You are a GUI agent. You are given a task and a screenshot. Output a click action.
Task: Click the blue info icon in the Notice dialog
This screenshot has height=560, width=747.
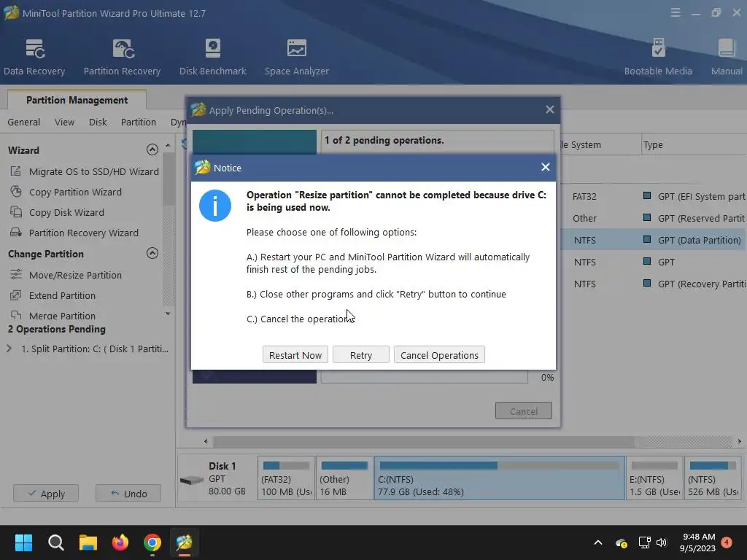tap(215, 206)
